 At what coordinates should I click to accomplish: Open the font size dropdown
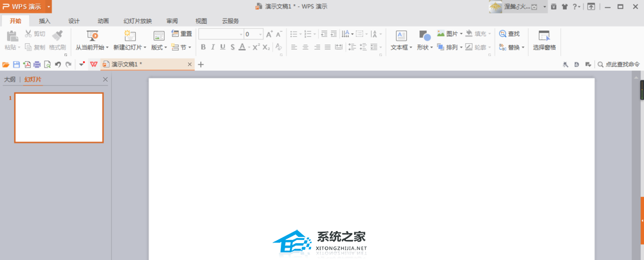[x=260, y=34]
